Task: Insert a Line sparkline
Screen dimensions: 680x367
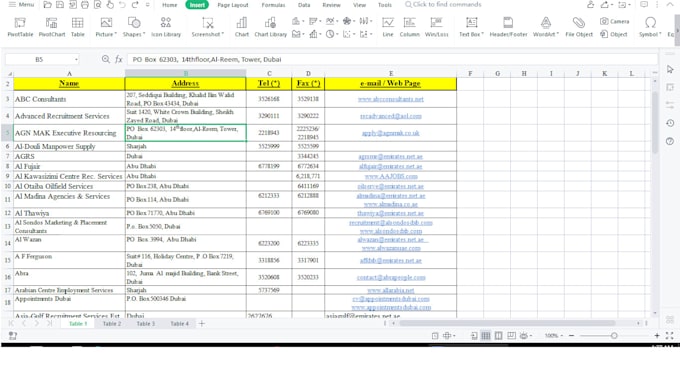Action: 388,27
